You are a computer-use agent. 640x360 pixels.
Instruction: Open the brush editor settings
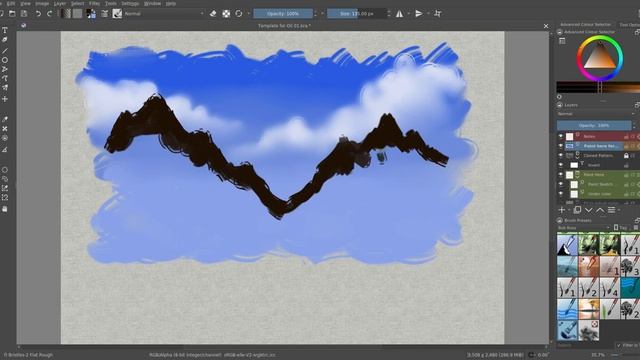coord(105,13)
